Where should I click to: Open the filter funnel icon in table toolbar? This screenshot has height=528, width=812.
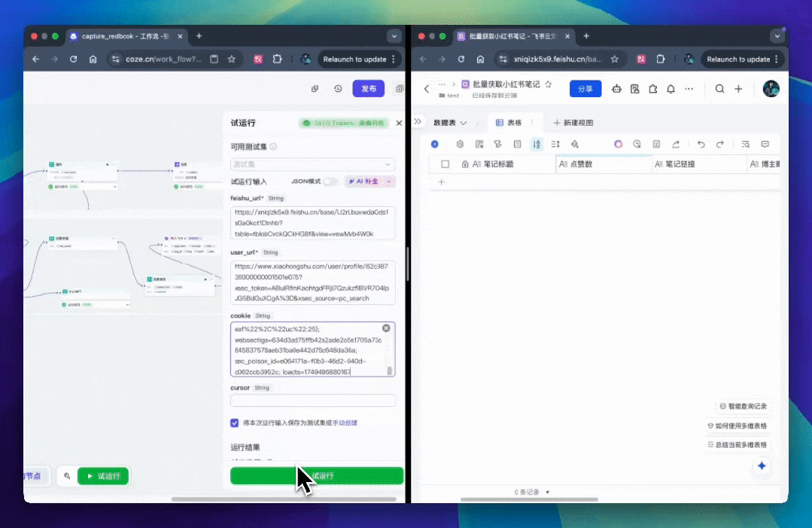coord(497,144)
